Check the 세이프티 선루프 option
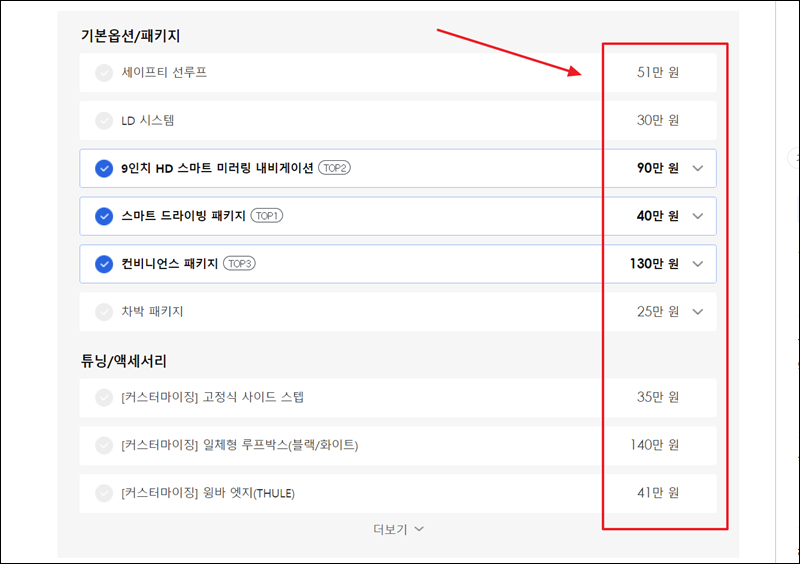 104,72
